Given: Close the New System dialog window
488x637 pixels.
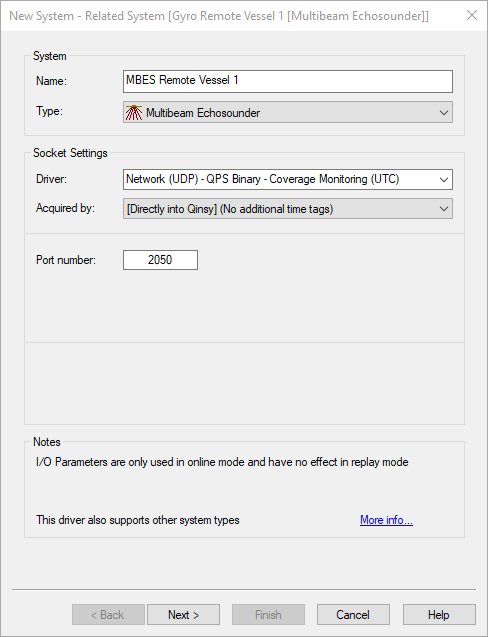Looking at the screenshot, I should pyautogui.click(x=472, y=15).
